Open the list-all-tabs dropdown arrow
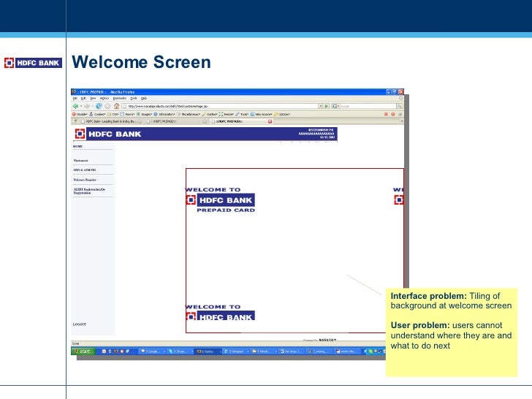 [x=402, y=121]
